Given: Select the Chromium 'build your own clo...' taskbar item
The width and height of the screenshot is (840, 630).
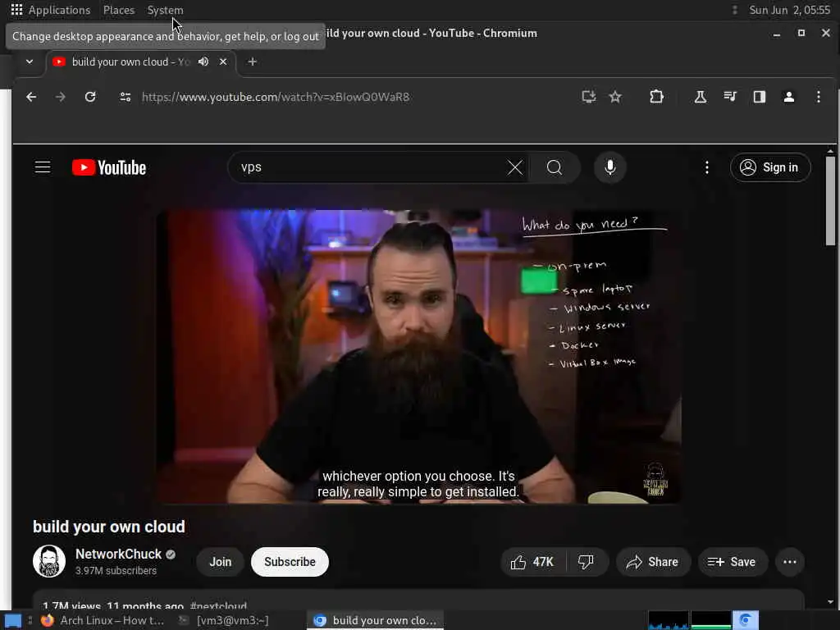Looking at the screenshot, I should tap(375, 620).
